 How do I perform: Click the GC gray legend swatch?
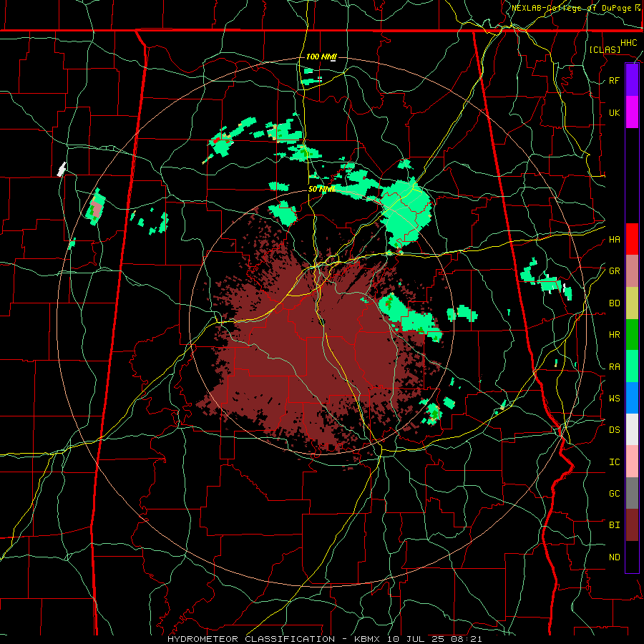click(632, 493)
